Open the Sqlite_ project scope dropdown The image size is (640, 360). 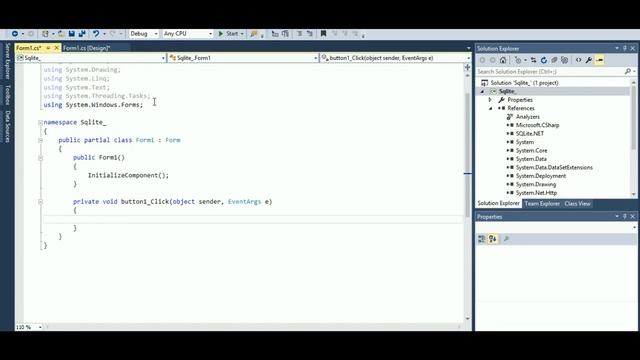pos(91,58)
